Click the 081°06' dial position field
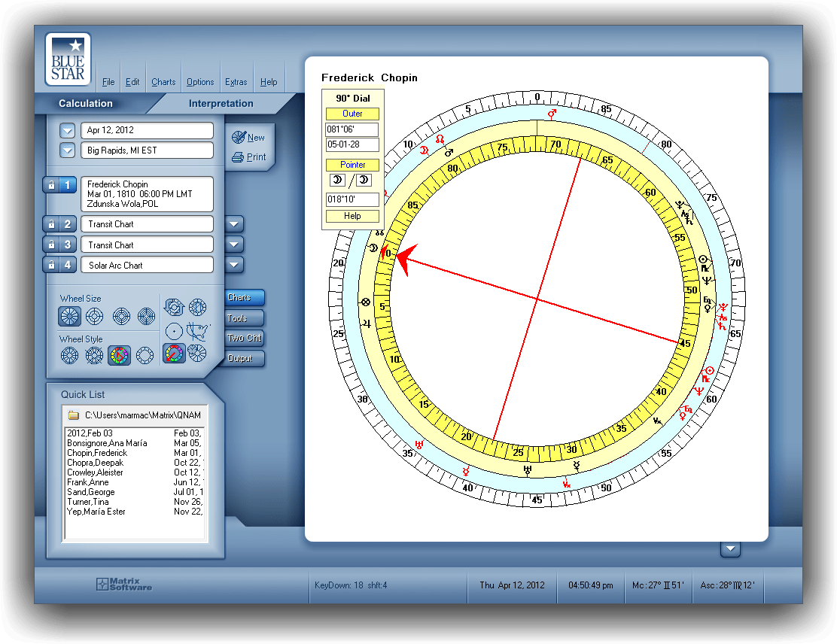837x644 pixels. pos(352,129)
